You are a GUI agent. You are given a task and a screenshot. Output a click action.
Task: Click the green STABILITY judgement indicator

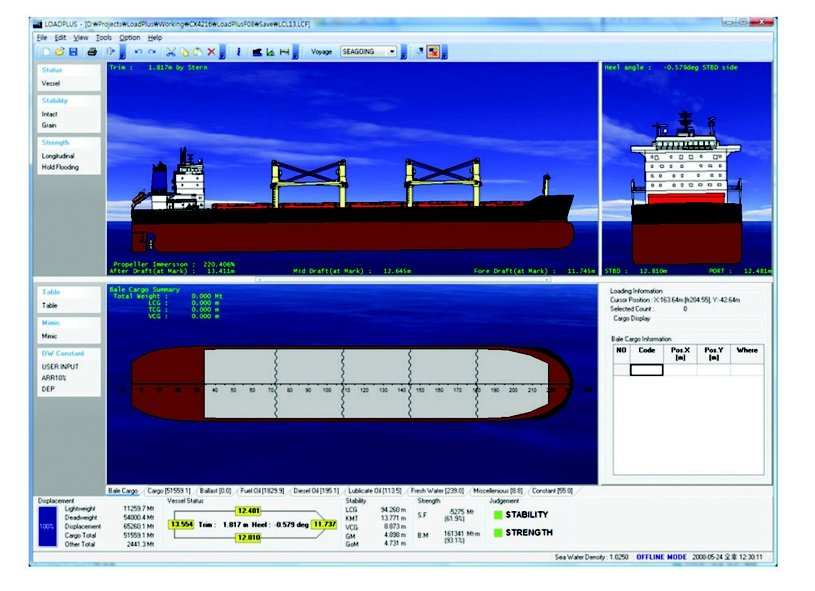tap(498, 515)
